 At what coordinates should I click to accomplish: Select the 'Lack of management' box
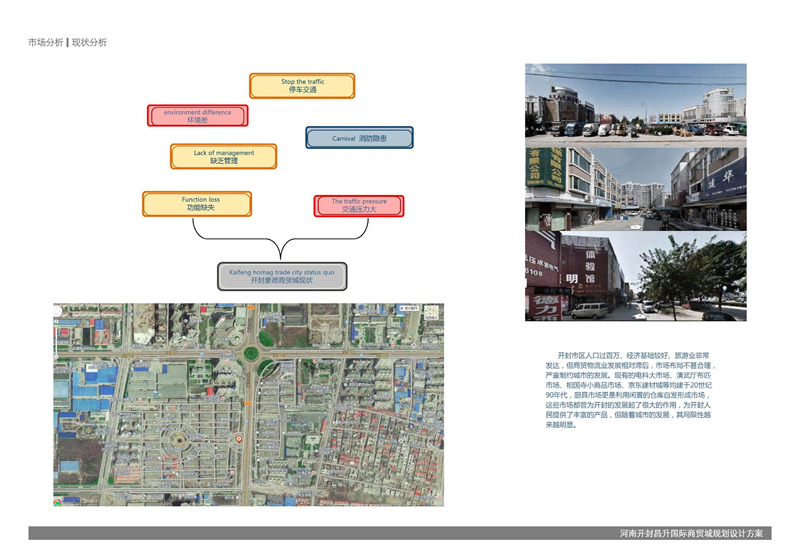(223, 156)
